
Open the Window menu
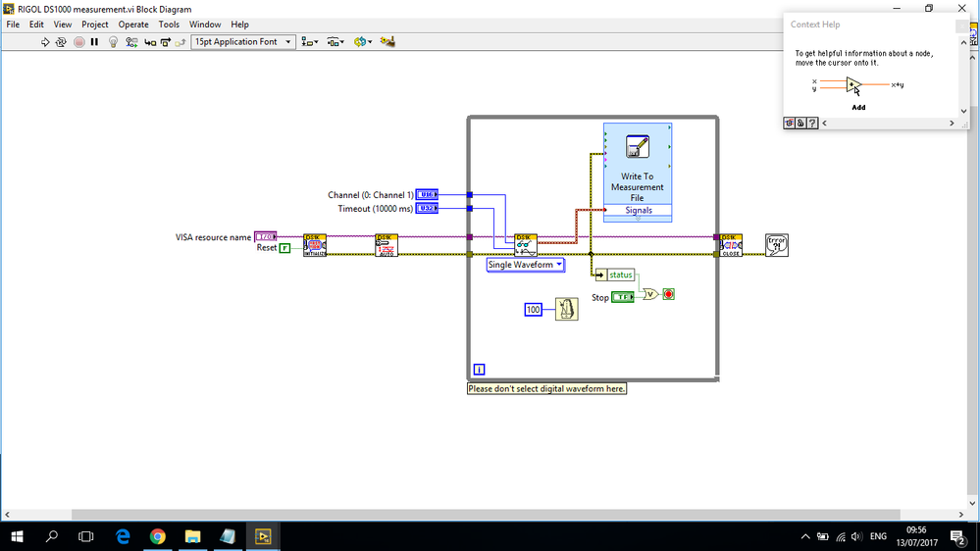(205, 25)
